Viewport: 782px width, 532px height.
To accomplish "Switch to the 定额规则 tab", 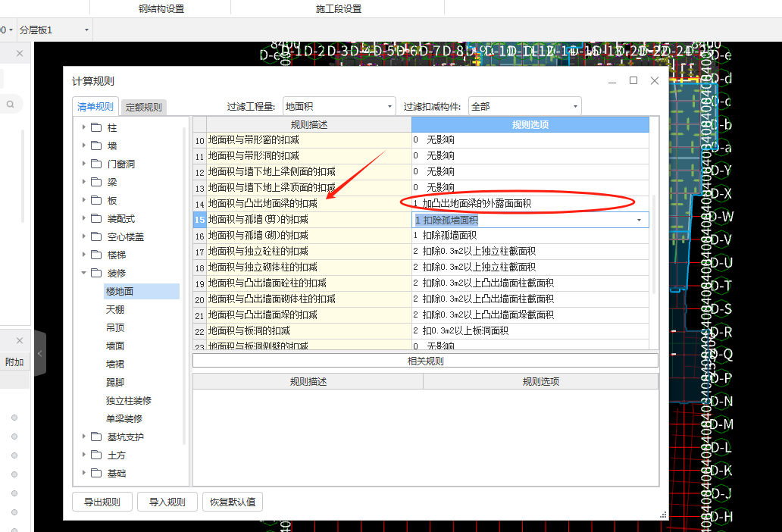I will (x=144, y=107).
